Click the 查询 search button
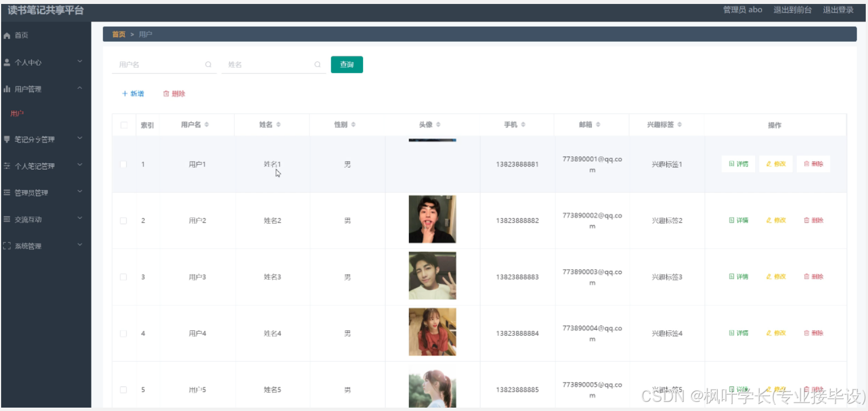868x411 pixels. tap(347, 65)
